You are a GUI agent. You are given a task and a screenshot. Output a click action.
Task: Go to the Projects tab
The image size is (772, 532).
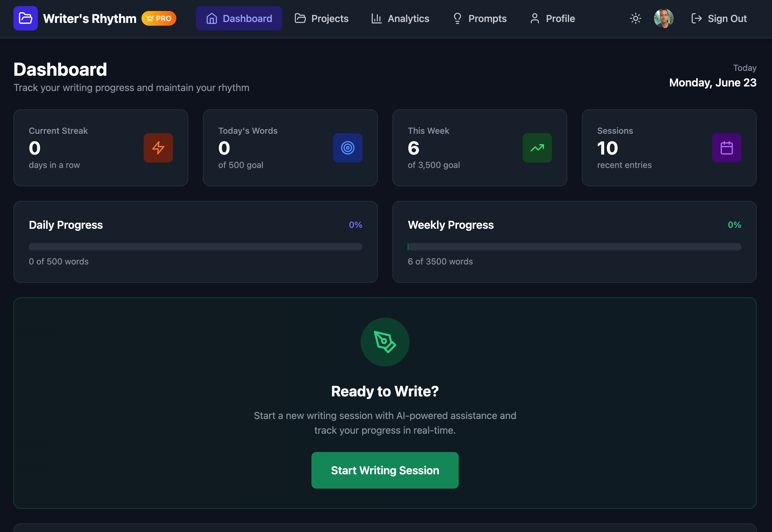click(x=322, y=18)
